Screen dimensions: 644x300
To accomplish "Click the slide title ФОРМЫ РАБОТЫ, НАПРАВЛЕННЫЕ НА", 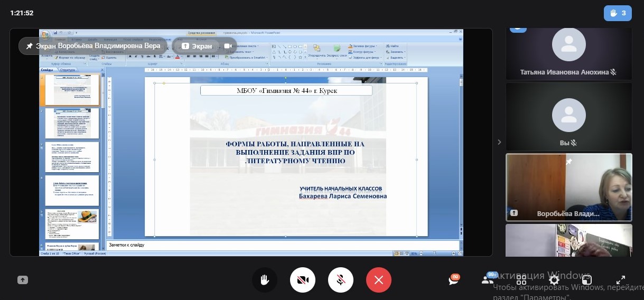I will 295,144.
